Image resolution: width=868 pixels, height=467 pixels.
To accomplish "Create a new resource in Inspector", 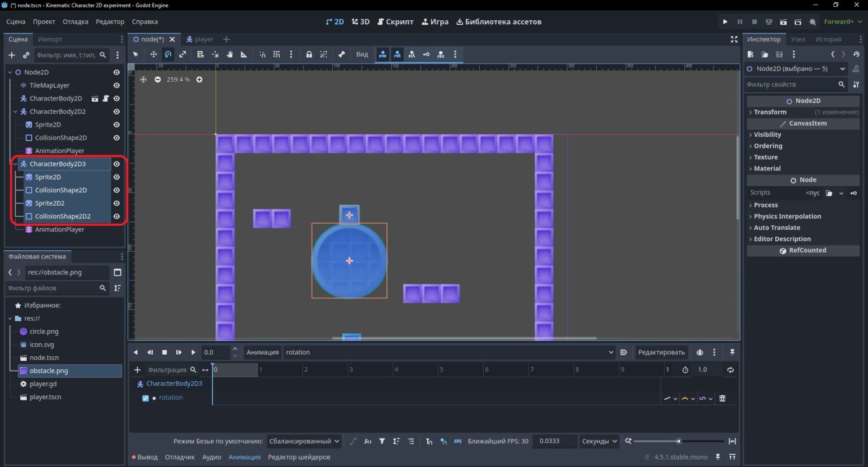I will pos(750,54).
